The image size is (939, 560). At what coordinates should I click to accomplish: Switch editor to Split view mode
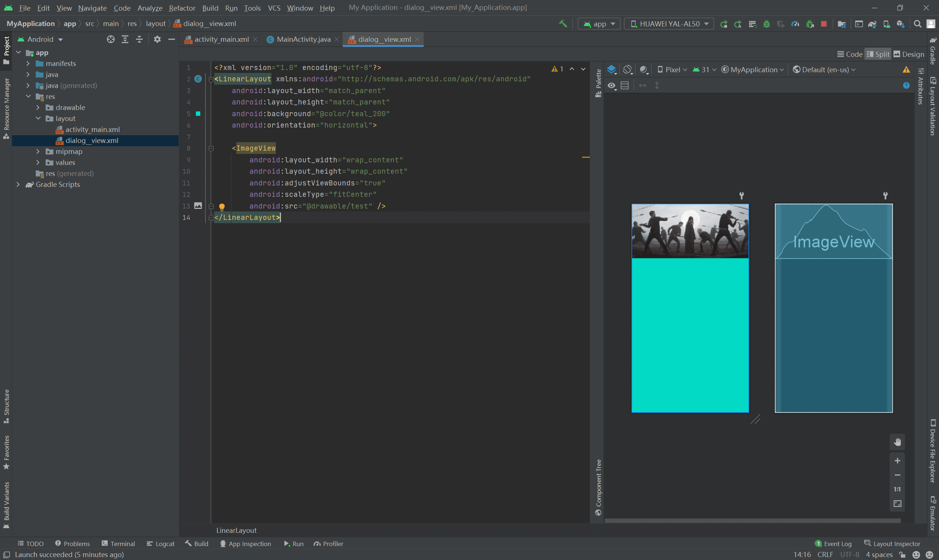[878, 54]
